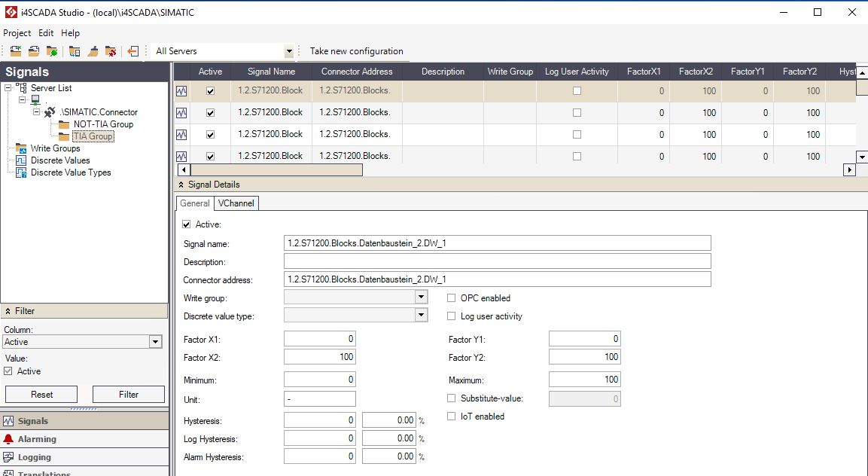The height and width of the screenshot is (476, 868).
Task: Click the broom cleanup toolbar icon
Action: pos(93,51)
